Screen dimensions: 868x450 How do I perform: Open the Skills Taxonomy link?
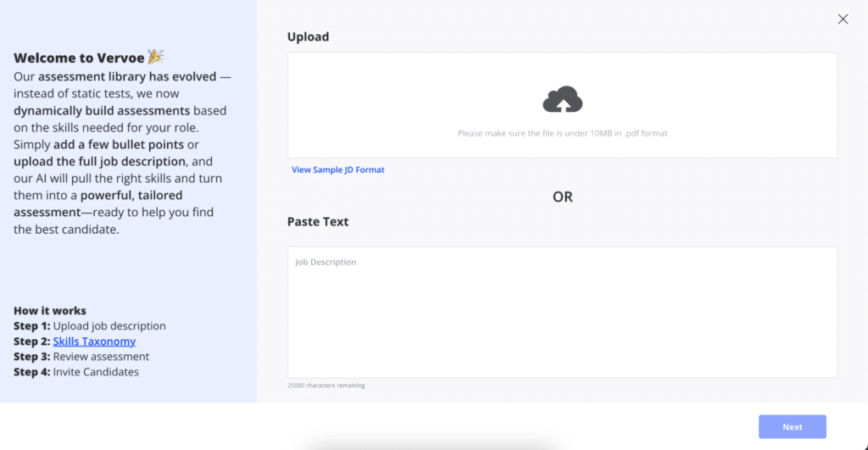pos(94,342)
